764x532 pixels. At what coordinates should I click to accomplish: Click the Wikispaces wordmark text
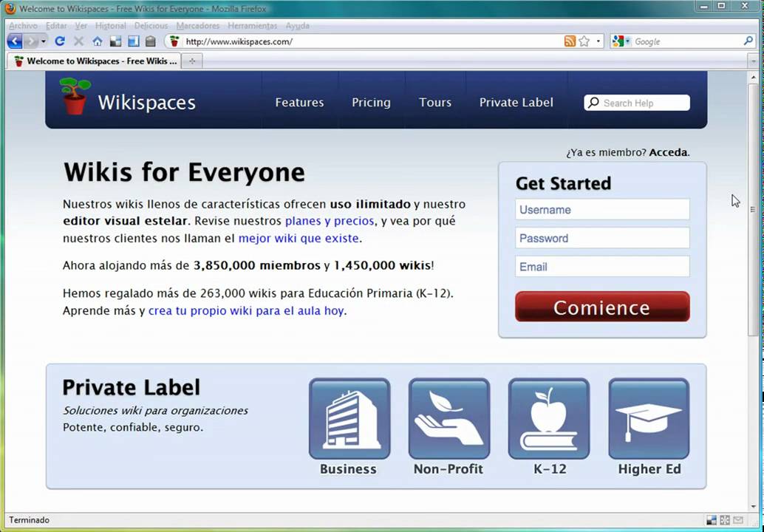click(146, 103)
